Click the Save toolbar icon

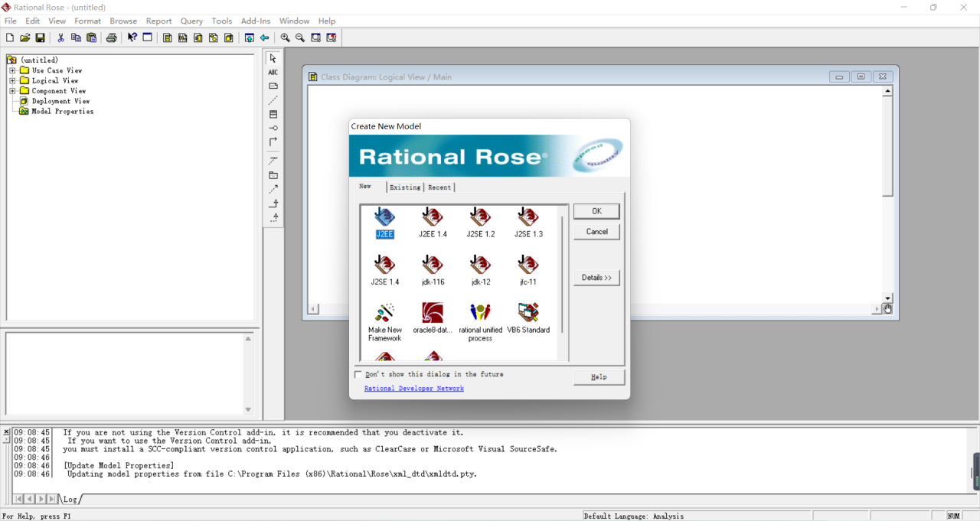(41, 37)
